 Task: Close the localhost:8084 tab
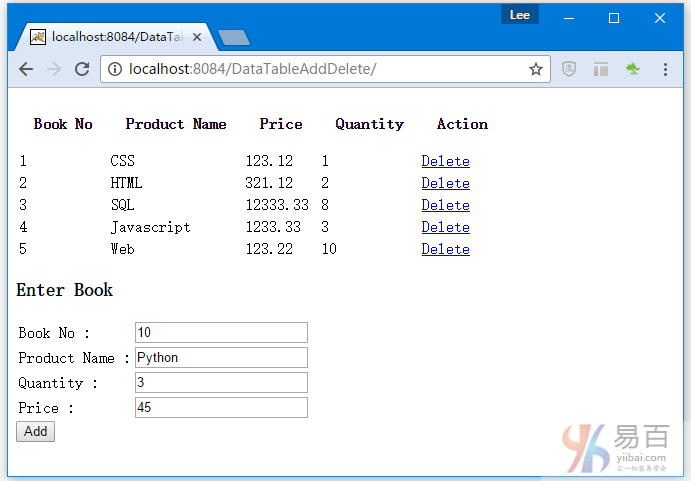197,37
